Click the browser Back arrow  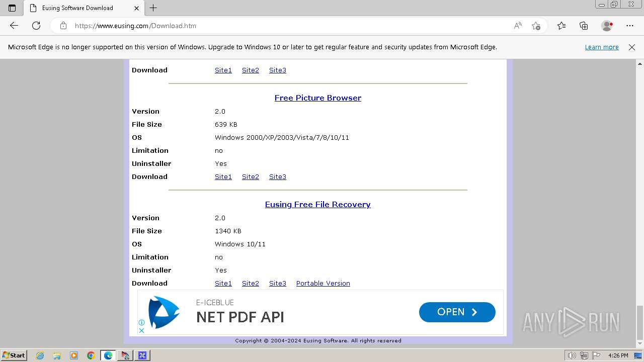(x=14, y=26)
